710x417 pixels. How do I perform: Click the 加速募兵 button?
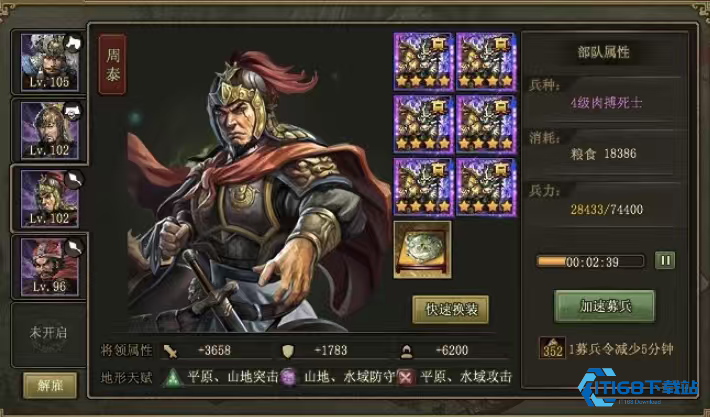coord(604,307)
